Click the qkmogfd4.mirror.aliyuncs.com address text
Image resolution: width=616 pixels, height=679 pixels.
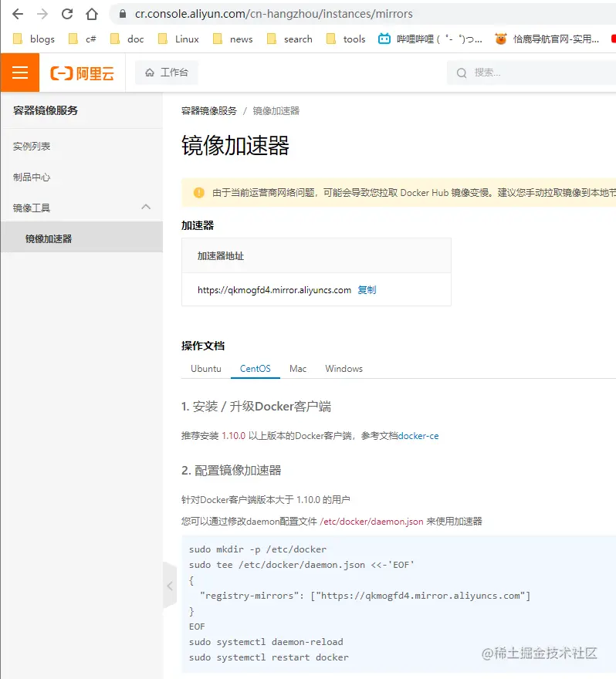coord(274,290)
